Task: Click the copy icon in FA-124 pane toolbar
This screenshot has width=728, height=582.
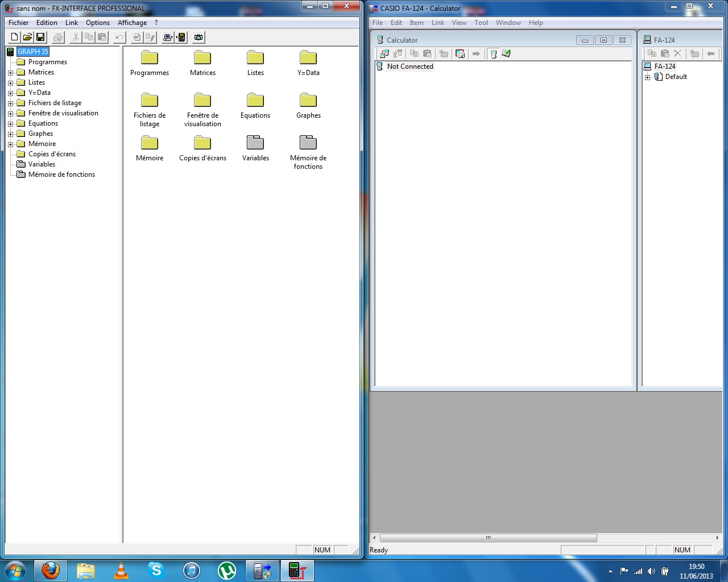Action: (652, 53)
